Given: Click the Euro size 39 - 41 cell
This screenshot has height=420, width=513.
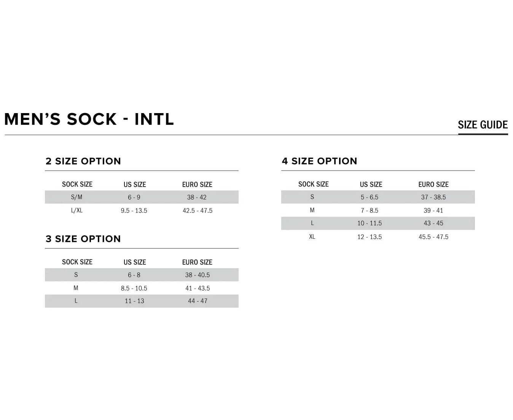Looking at the screenshot, I should [433, 211].
